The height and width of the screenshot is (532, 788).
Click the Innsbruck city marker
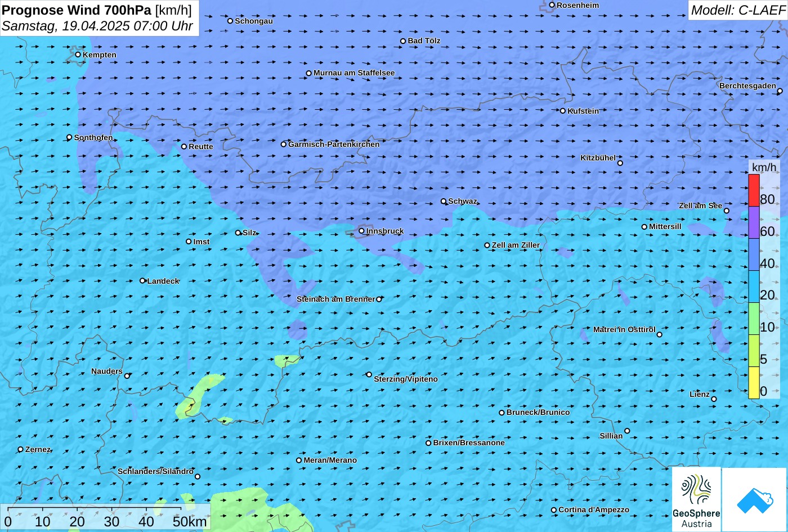361,230
